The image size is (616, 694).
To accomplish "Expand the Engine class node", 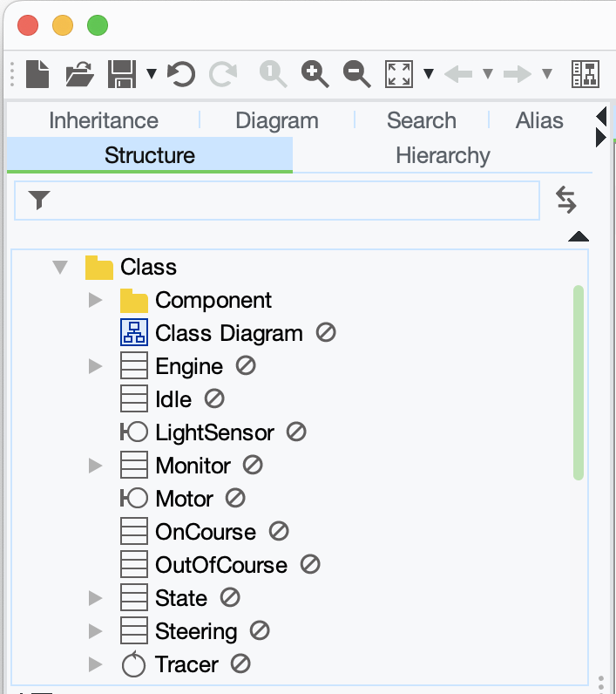I will coord(96,366).
